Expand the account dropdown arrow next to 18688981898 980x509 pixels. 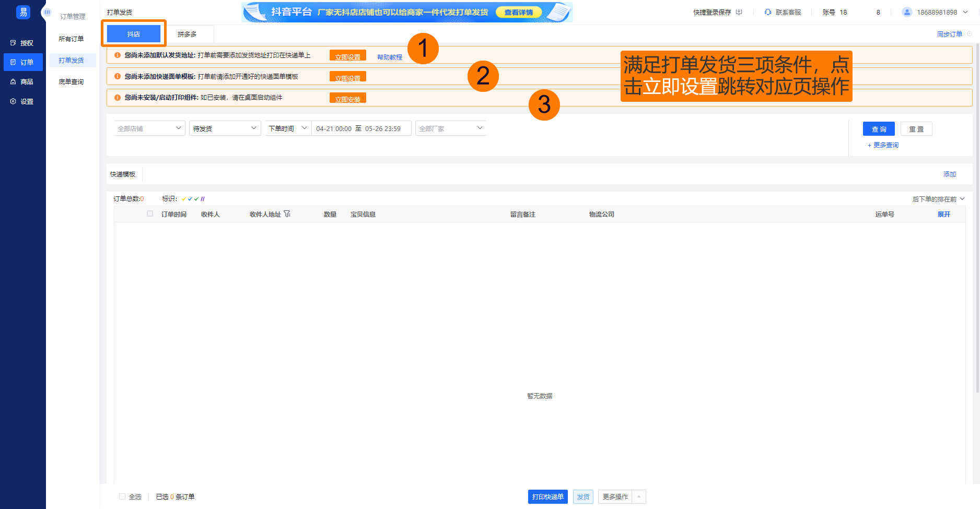[965, 12]
